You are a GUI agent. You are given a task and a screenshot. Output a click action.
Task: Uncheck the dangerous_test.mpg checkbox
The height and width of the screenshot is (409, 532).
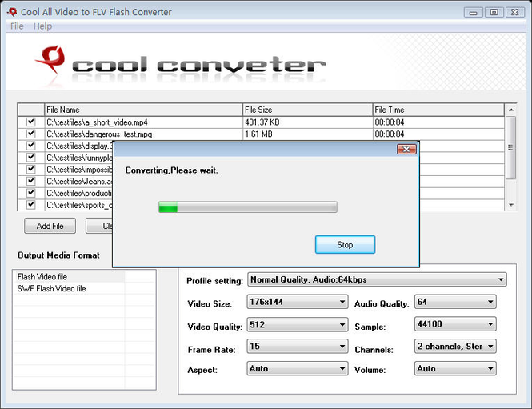click(x=31, y=134)
